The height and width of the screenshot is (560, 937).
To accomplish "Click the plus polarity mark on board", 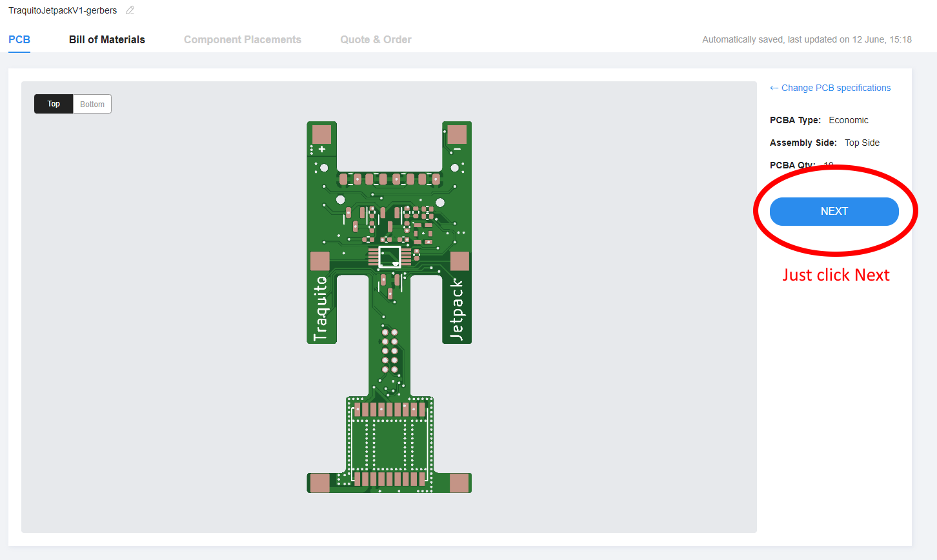I will click(x=322, y=149).
